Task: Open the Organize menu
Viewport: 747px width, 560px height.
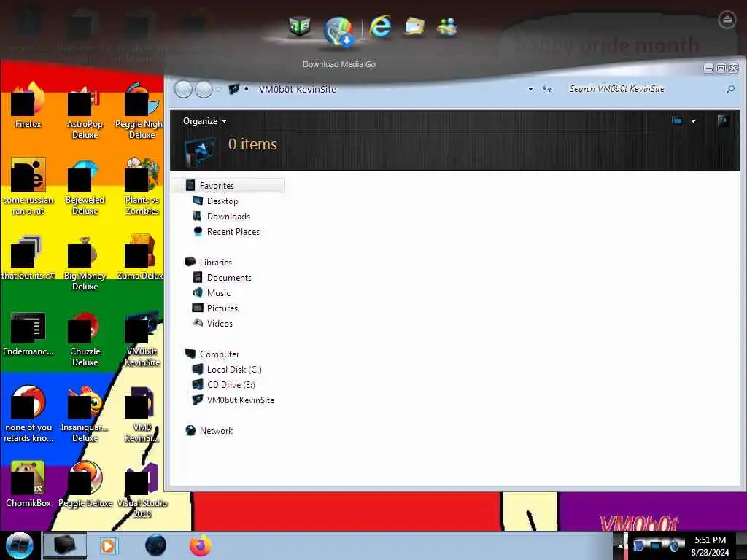Action: click(x=205, y=121)
